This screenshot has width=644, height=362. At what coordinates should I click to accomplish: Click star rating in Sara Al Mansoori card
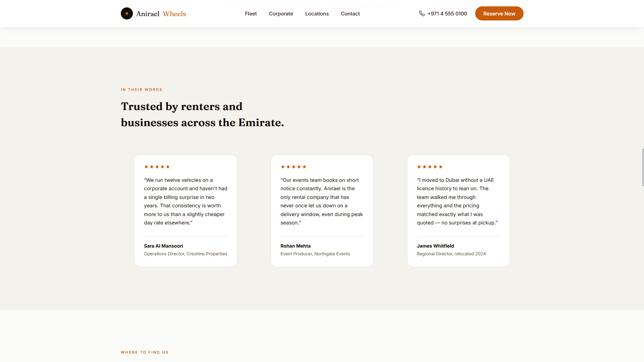[x=157, y=167]
